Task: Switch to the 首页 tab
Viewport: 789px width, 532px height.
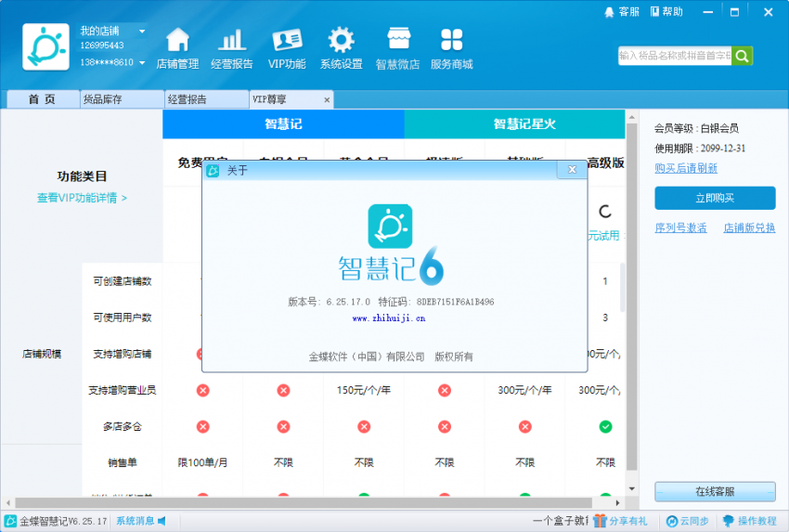Action: pyautogui.click(x=42, y=99)
